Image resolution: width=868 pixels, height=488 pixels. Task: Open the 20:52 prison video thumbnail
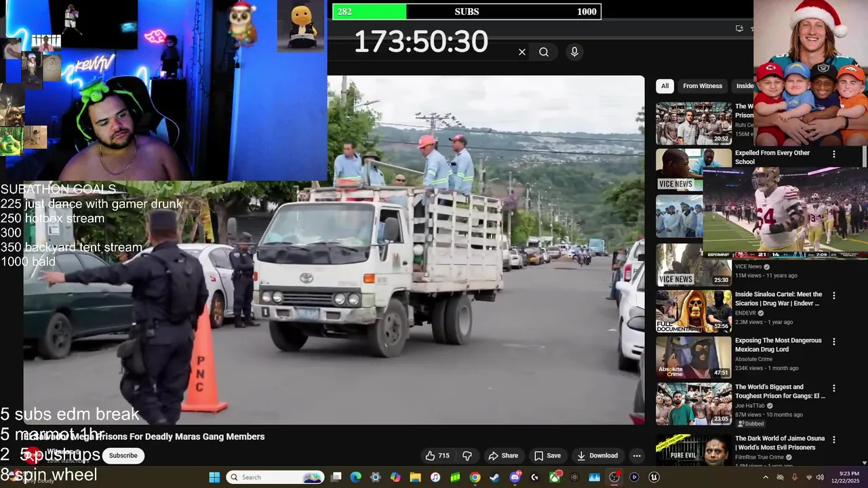pyautogui.click(x=694, y=123)
